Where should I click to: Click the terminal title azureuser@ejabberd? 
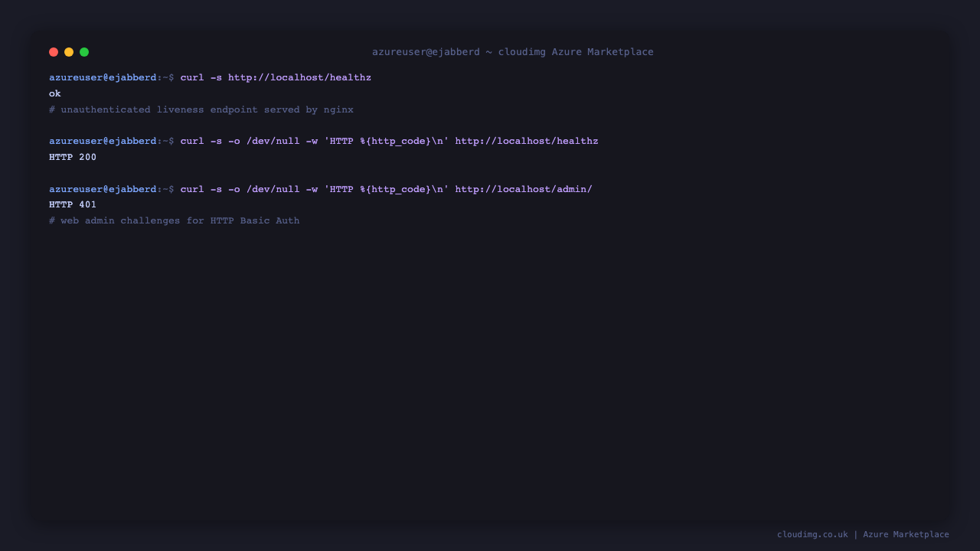point(513,52)
